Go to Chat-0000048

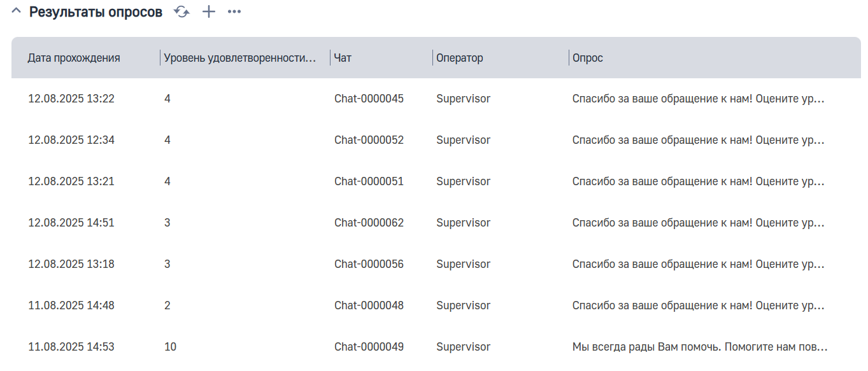coord(369,305)
